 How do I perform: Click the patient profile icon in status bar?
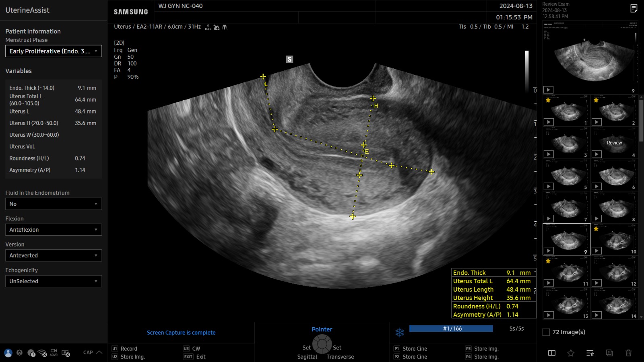point(8,353)
